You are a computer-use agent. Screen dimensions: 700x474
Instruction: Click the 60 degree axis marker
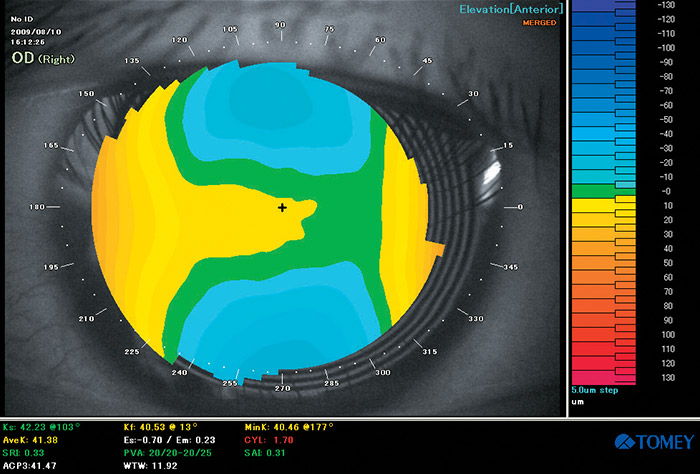point(380,40)
